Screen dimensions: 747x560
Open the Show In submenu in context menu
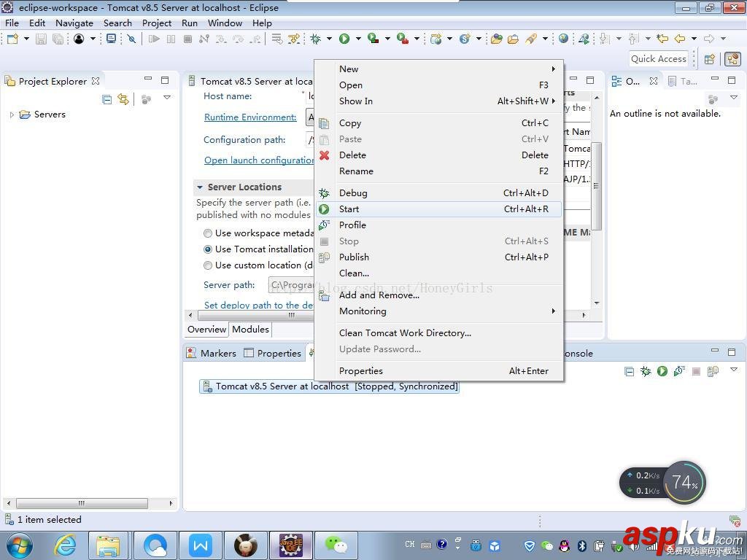pos(553,101)
